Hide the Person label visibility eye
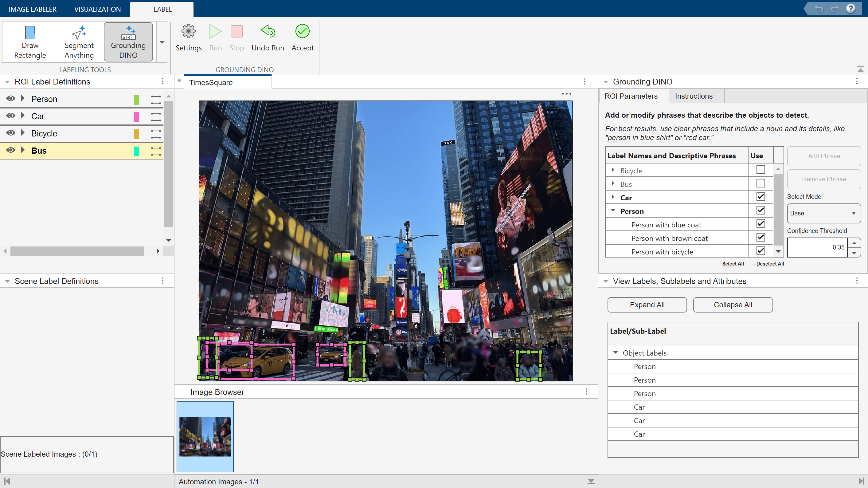868x488 pixels. pyautogui.click(x=11, y=99)
